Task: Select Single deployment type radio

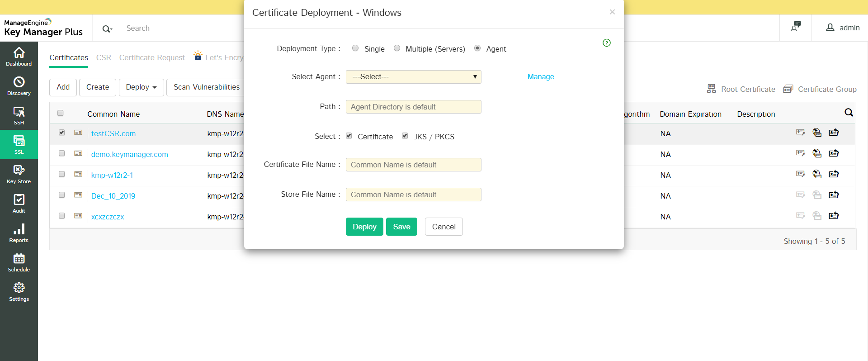Action: point(355,48)
